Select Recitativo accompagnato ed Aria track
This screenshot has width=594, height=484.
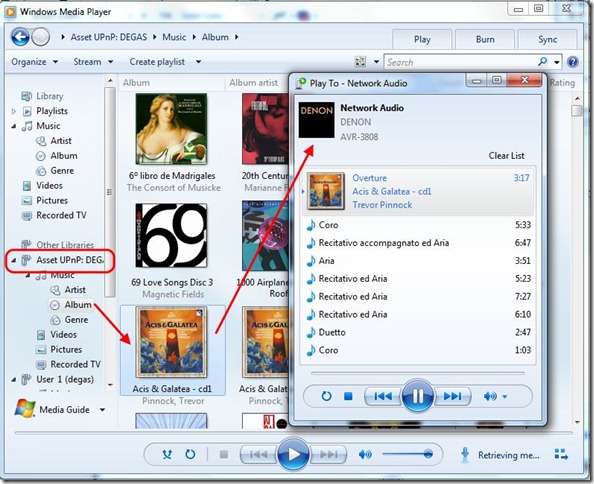click(418, 243)
